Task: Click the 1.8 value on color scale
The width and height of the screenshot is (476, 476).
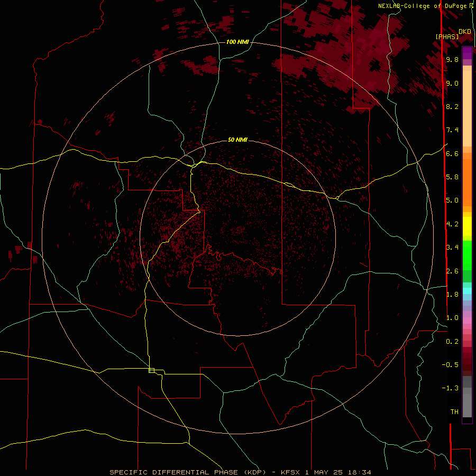Action: [452, 295]
